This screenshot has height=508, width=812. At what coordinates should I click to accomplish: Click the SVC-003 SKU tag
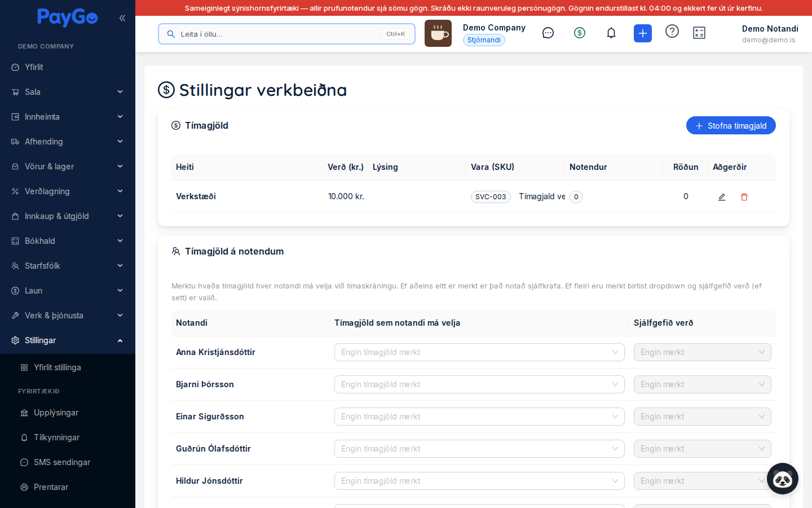(491, 197)
